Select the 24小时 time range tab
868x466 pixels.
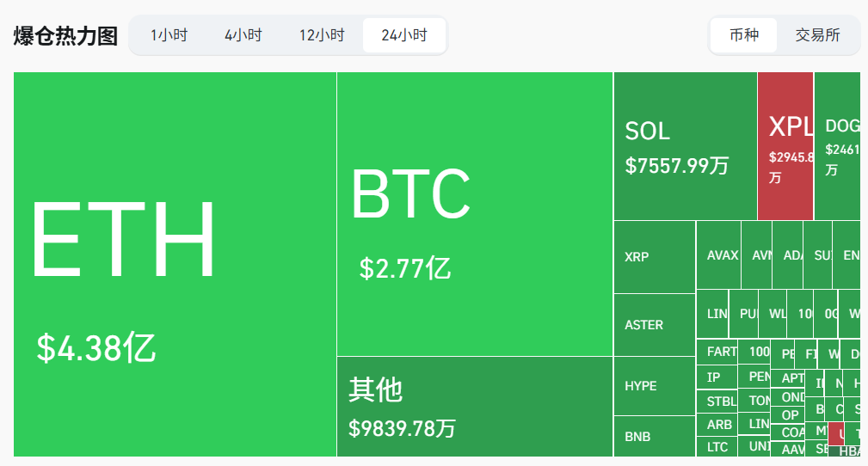pyautogui.click(x=404, y=35)
